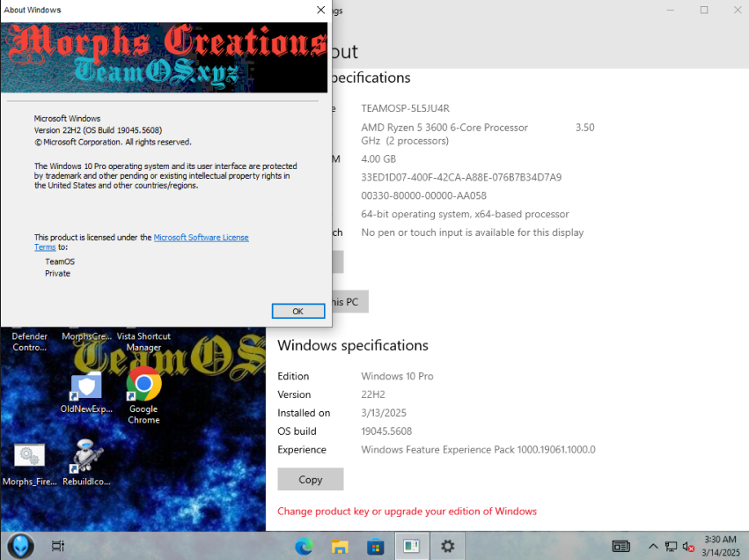Open Change product key or upgrade link
Screen dimensions: 749x560
[x=407, y=512]
